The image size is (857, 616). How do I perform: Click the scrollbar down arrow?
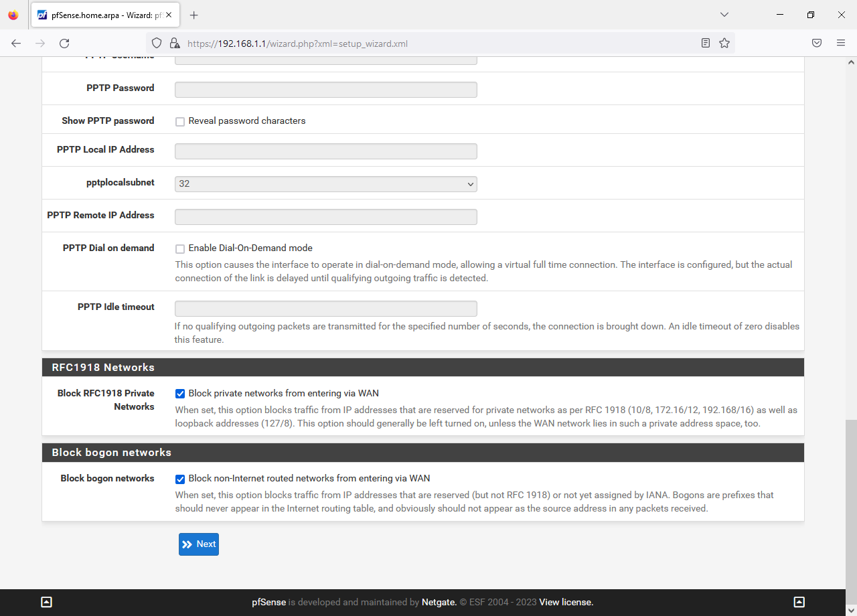coord(851,611)
